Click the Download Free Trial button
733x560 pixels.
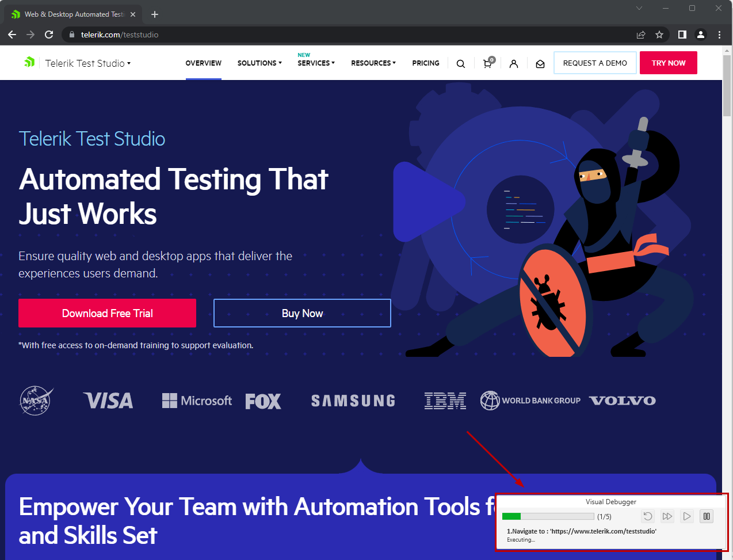click(107, 313)
